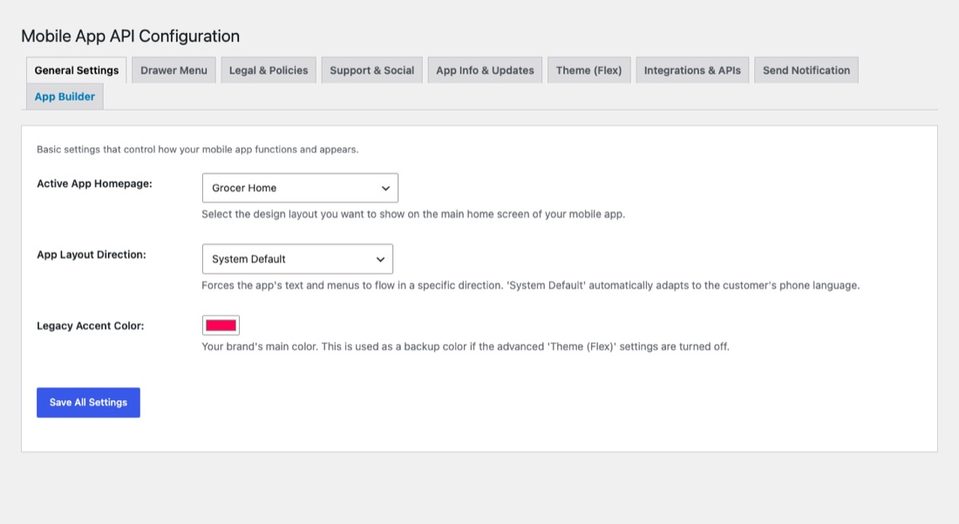Go to the Support & Social tab
This screenshot has height=524, width=959.
(372, 70)
